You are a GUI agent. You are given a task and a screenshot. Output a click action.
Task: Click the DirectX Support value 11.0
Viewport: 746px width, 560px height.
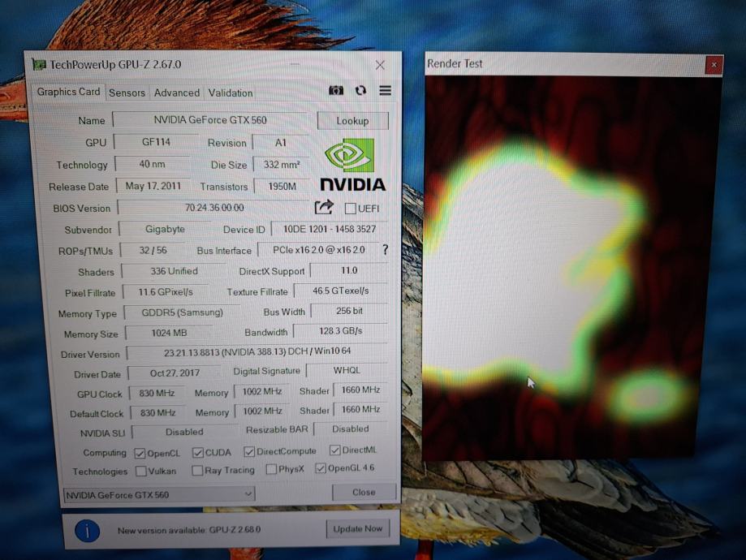349,270
